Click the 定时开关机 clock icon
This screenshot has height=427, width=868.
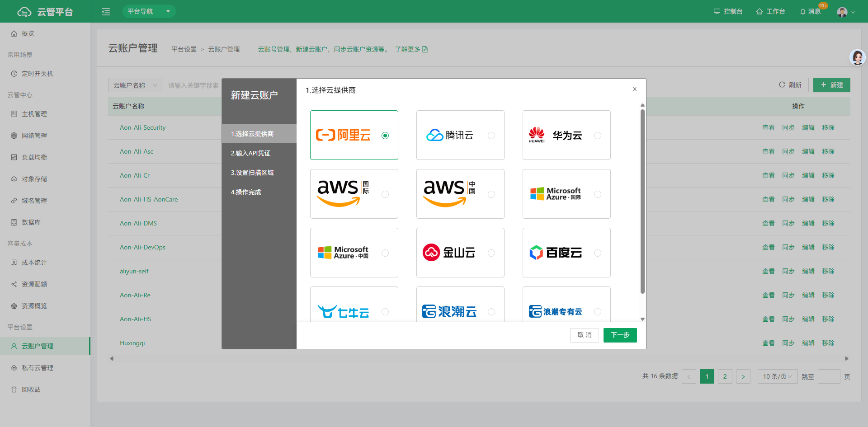(14, 74)
